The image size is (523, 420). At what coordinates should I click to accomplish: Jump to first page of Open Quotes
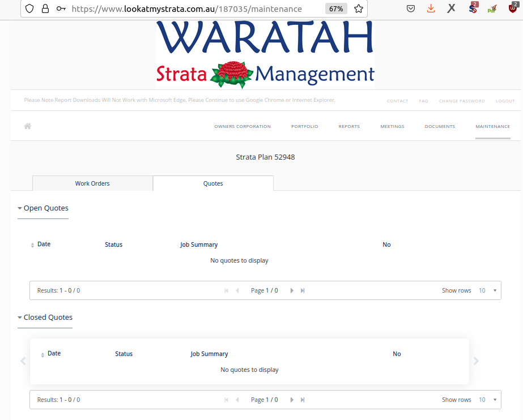click(227, 290)
